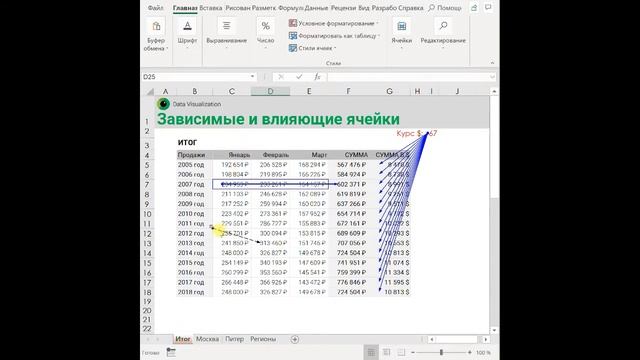640x360 pixels.
Task: Select cell 776 846 ₽ in 2017 row
Action: coord(348,282)
